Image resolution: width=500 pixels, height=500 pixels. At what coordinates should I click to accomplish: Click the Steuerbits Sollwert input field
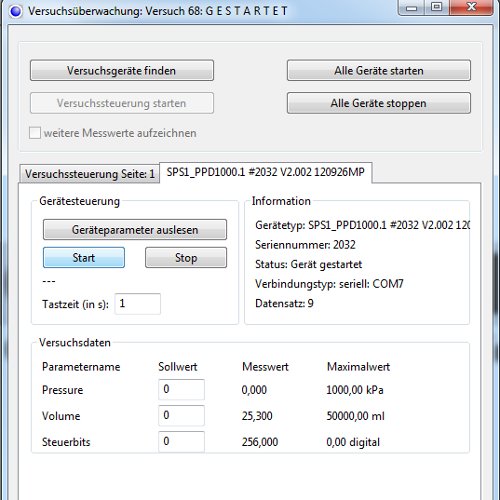pyautogui.click(x=181, y=441)
